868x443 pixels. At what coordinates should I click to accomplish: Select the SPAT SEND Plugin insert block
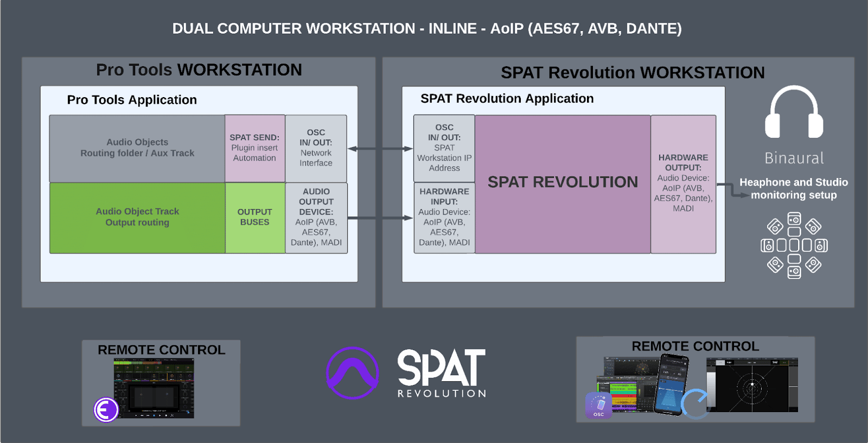[x=254, y=148]
